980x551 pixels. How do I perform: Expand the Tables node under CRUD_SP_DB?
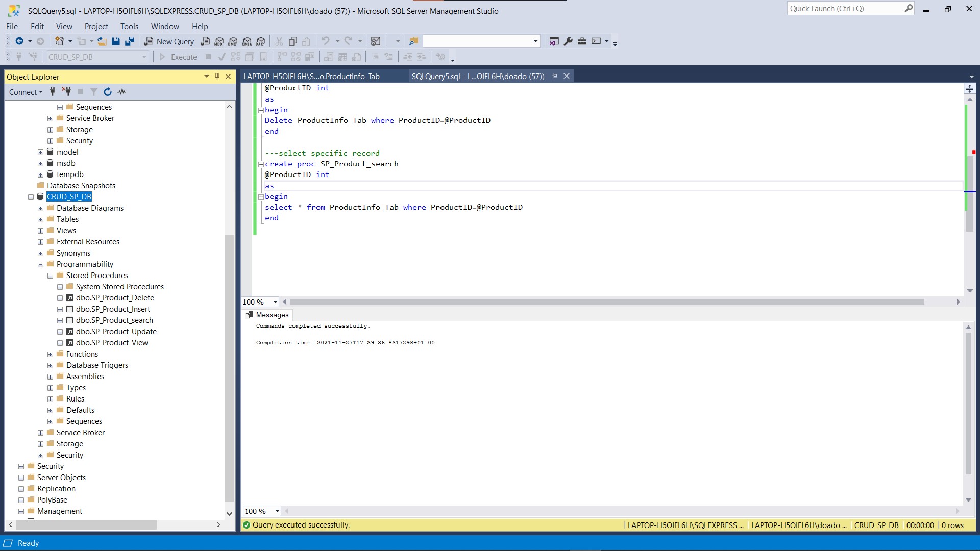tap(41, 219)
